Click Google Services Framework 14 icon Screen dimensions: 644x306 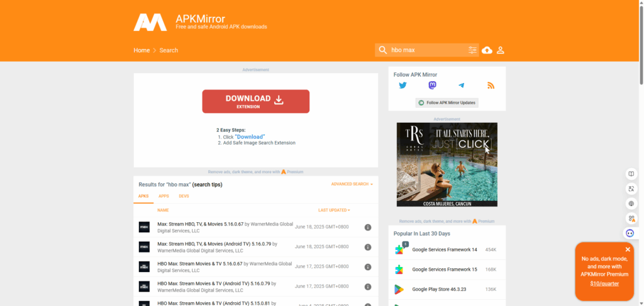pos(399,250)
